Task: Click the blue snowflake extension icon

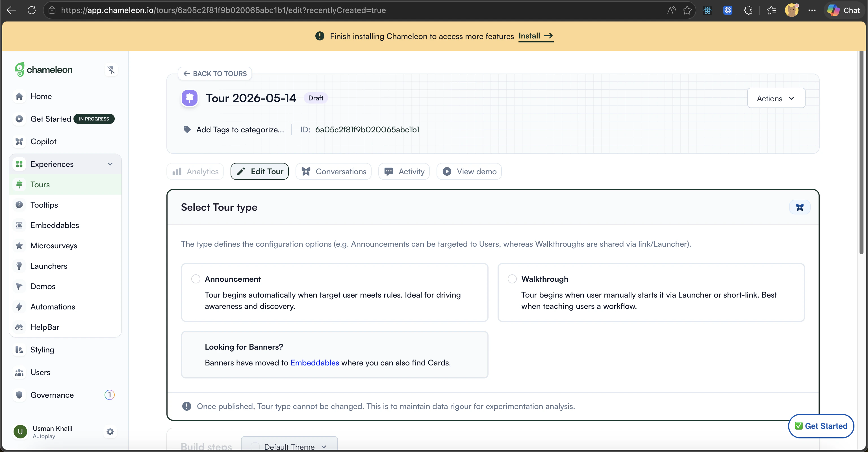Action: 728,10
